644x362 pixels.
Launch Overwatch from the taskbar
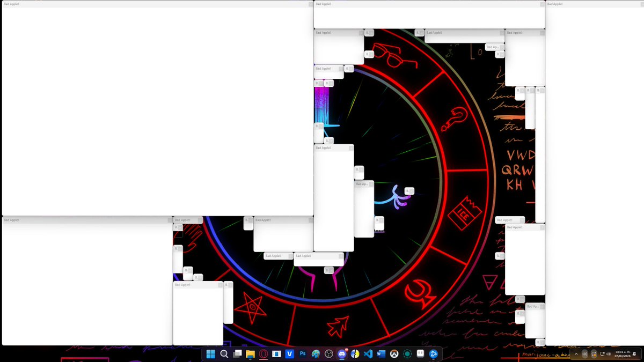pos(394,354)
